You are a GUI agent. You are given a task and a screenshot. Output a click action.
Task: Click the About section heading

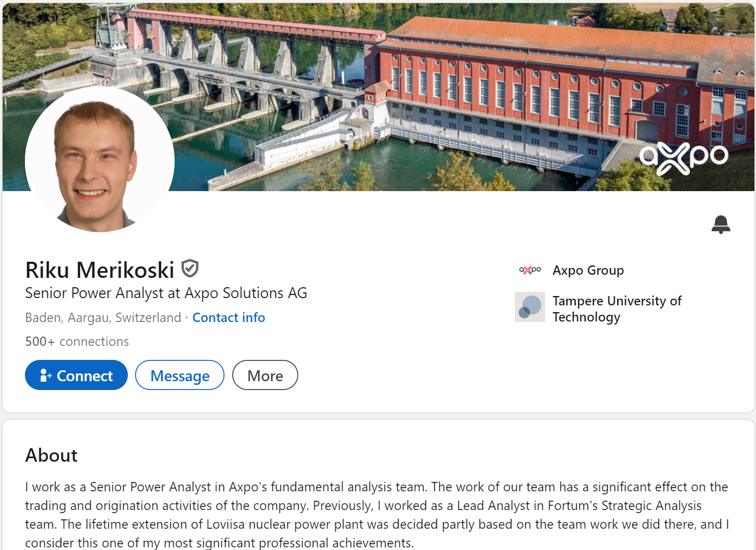51,455
